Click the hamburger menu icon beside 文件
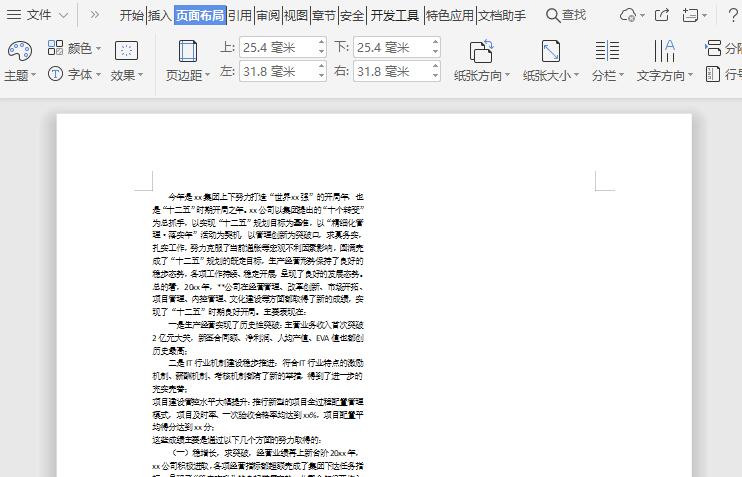The width and height of the screenshot is (742, 477). (x=14, y=15)
